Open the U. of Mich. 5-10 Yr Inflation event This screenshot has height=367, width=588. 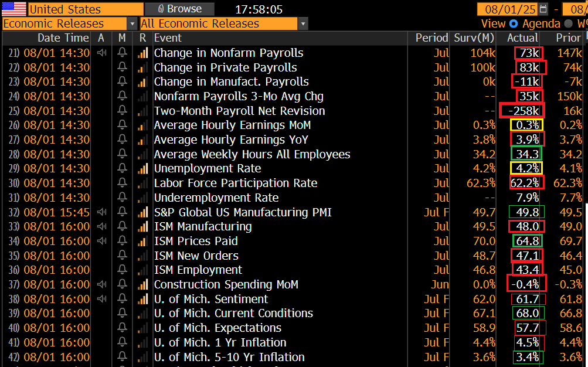[229, 357]
